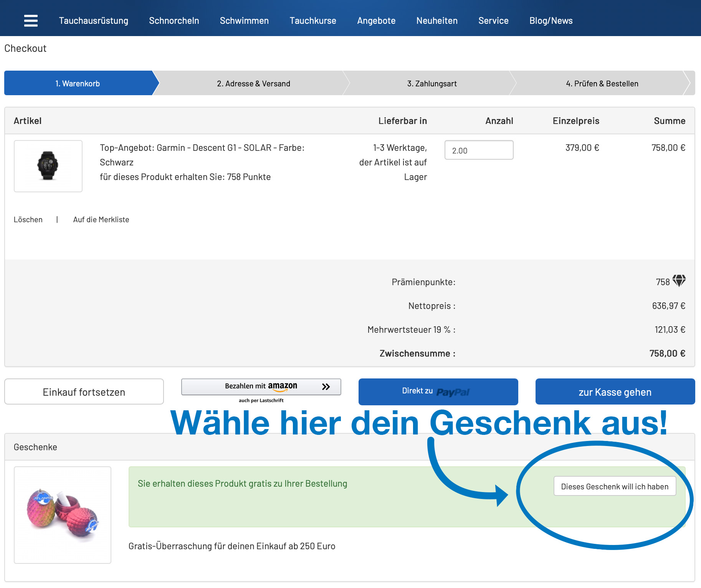Click the Garmin Descent G1 watch thumbnail
This screenshot has width=701, height=588.
pyautogui.click(x=48, y=166)
